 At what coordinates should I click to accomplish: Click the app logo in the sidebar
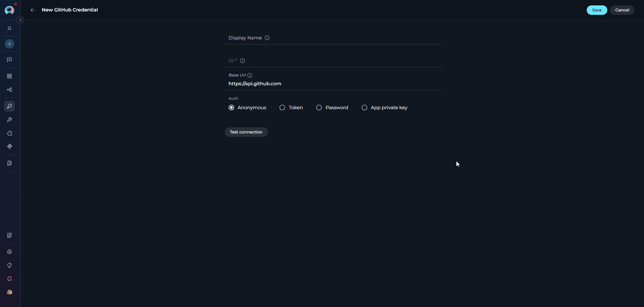tap(9, 10)
